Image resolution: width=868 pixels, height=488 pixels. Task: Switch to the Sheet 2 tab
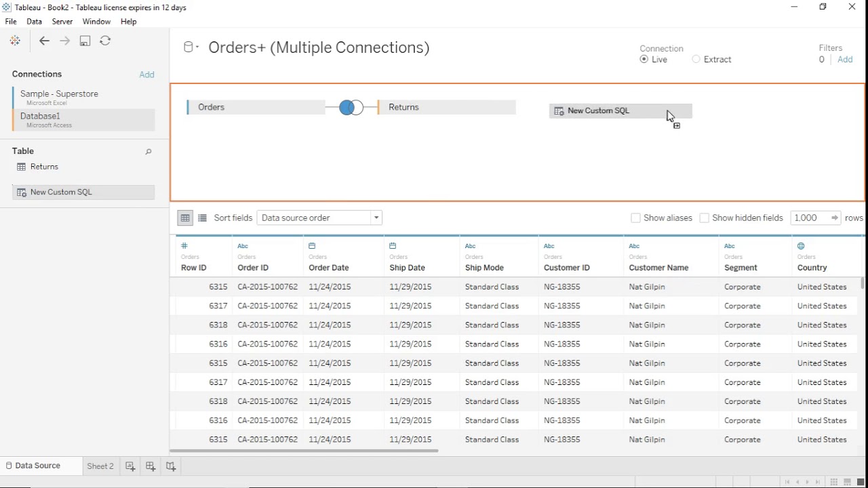point(100,466)
